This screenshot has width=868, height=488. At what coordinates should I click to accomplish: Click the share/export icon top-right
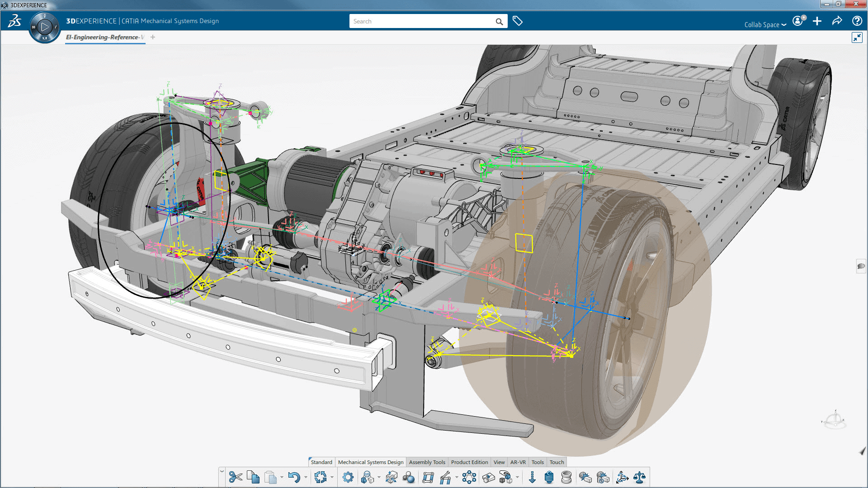838,21
